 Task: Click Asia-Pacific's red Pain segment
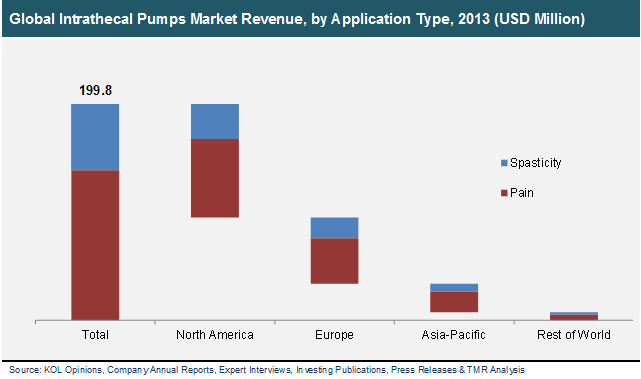(x=454, y=302)
